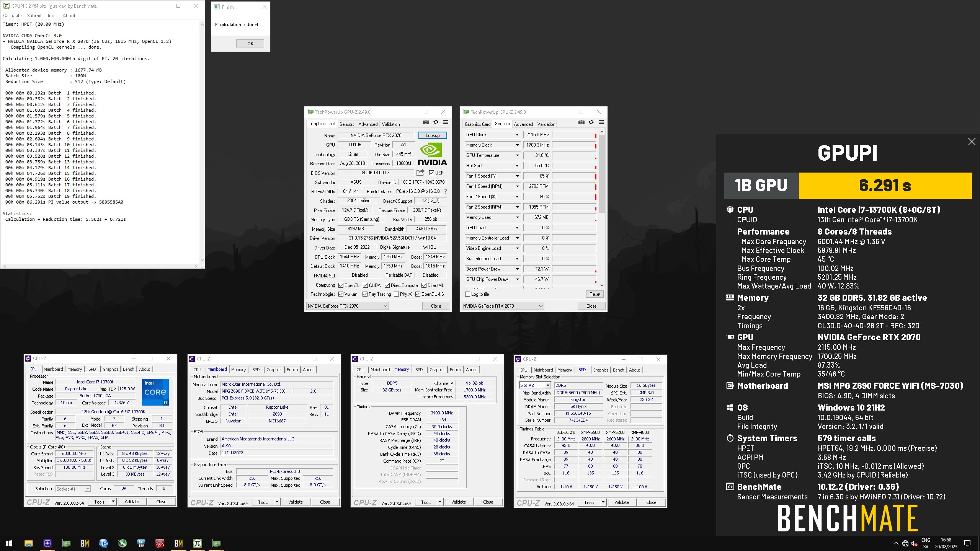Toggle the CUDA checkbox
The width and height of the screenshot is (980, 551).
(x=365, y=285)
